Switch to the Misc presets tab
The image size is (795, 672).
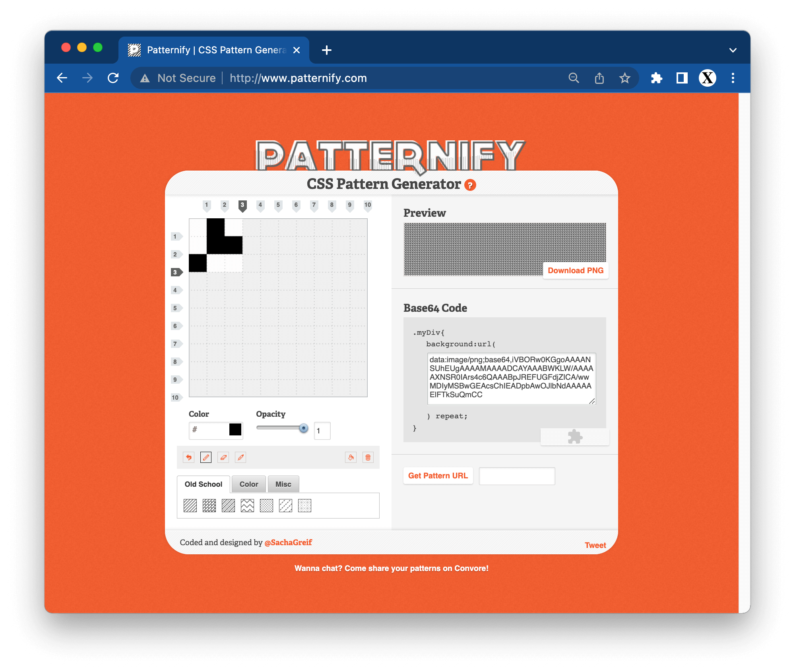[x=283, y=484]
